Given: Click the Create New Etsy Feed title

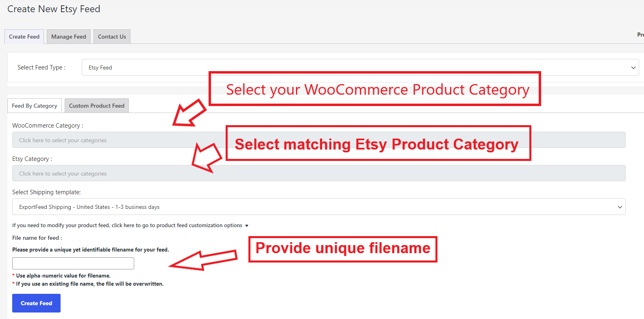Looking at the screenshot, I should coord(54,9).
